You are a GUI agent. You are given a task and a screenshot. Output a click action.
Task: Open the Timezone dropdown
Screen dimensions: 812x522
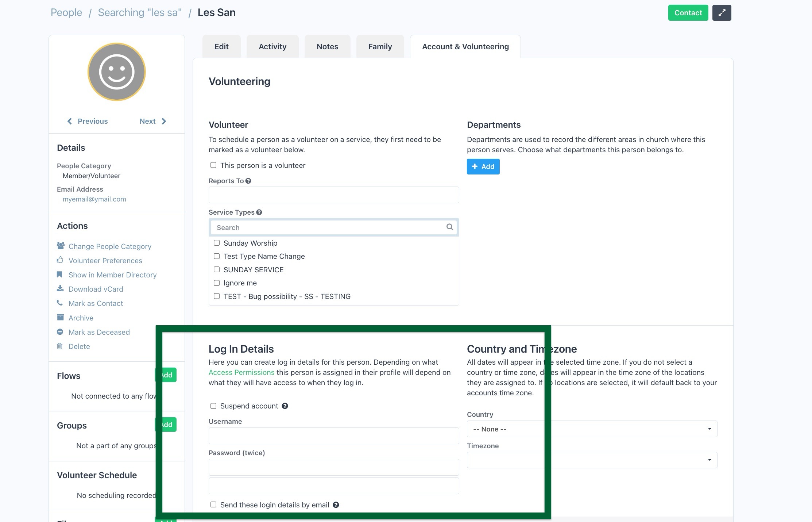pyautogui.click(x=592, y=460)
